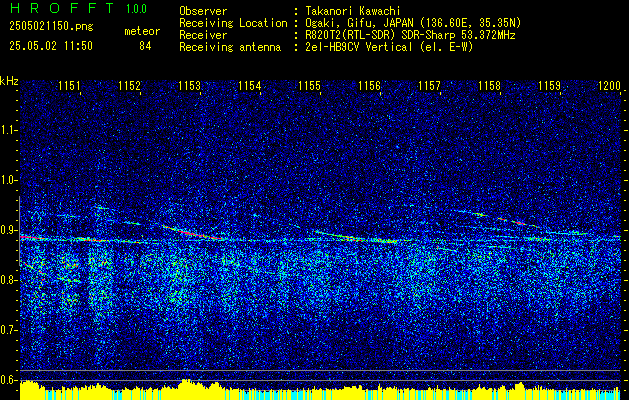
Task: Click the 1155 time axis marker
Action: pos(310,86)
